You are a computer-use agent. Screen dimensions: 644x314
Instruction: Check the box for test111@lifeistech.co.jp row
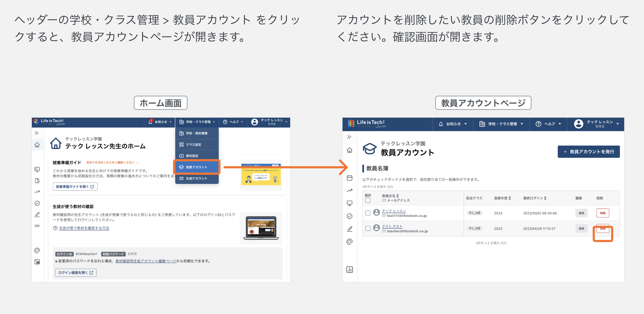click(368, 213)
